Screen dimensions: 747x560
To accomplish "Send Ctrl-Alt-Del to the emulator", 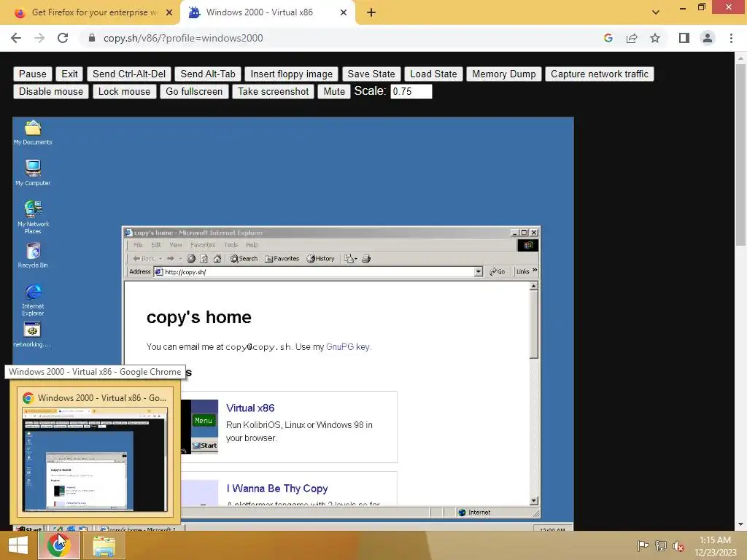I will click(x=129, y=74).
